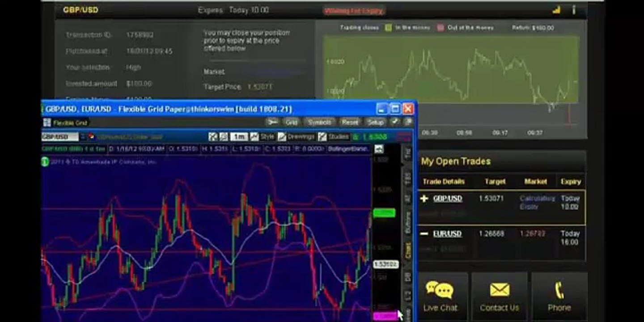Click the Symbols button
Image resolution: width=644 pixels, height=322 pixels.
(320, 122)
